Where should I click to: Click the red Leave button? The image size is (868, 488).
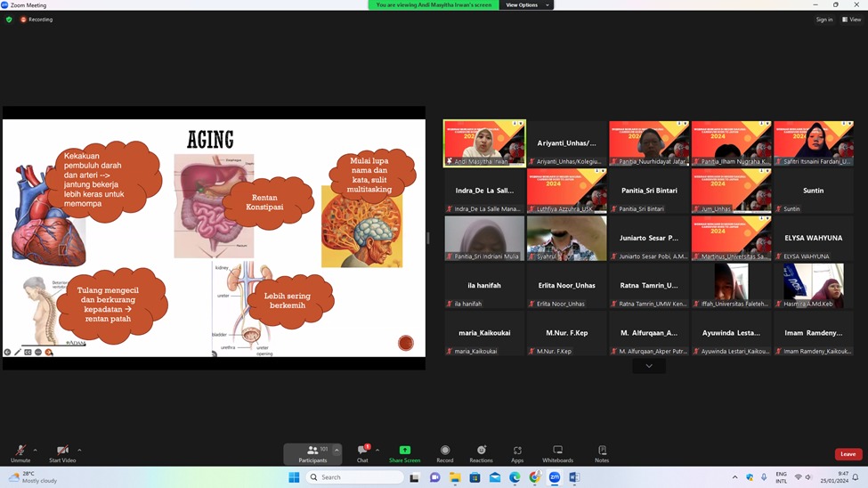[848, 454]
